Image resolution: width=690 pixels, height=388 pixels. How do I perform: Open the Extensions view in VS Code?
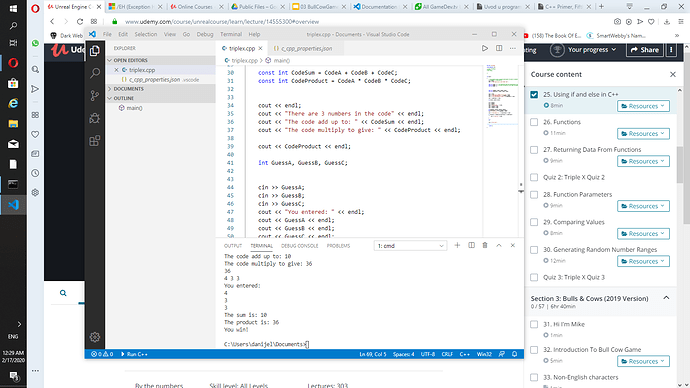pyautogui.click(x=95, y=141)
